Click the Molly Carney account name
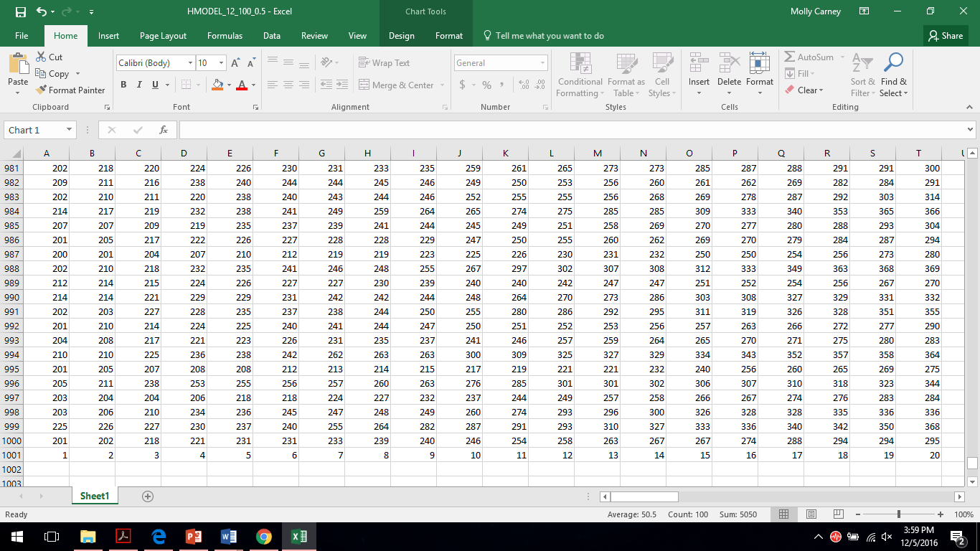The height and width of the screenshot is (551, 980). click(x=816, y=11)
